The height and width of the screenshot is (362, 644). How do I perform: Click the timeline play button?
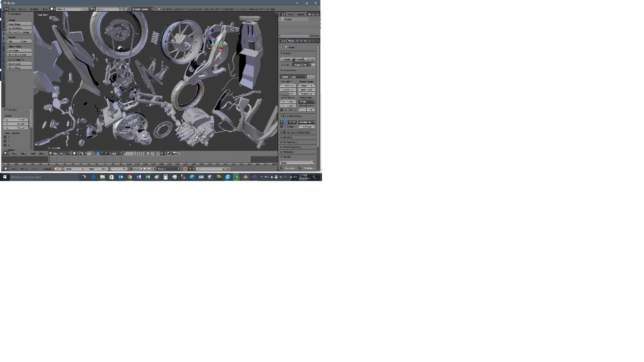tap(145, 169)
